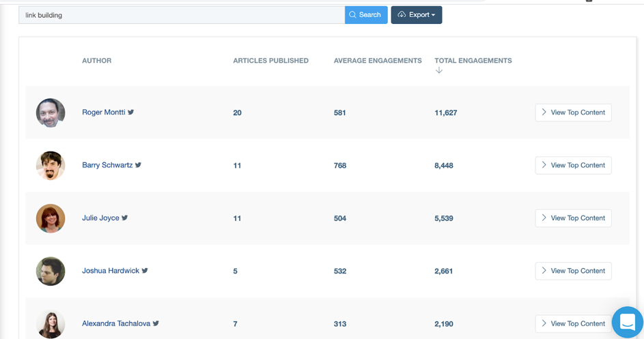
Task: Expand View Top Content for Barry Schwartz
Action: [x=573, y=165]
